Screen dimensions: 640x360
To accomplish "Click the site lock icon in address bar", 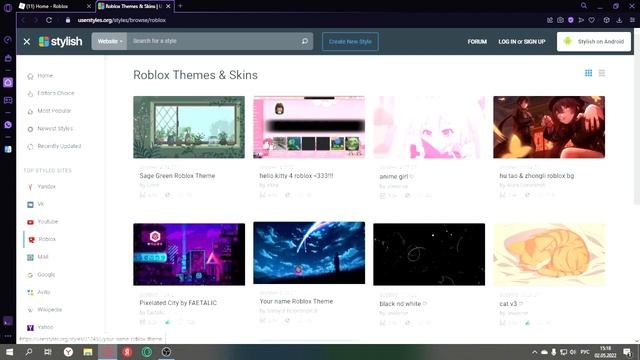I will coord(68,20).
